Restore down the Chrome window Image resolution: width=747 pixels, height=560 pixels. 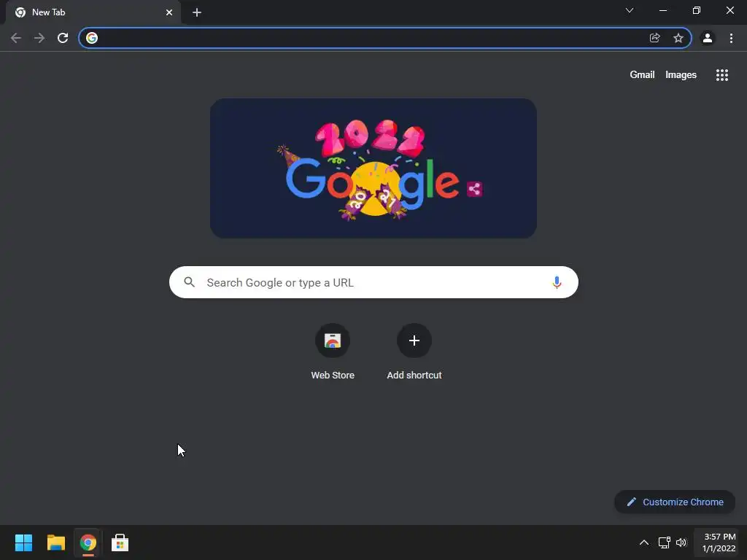[x=697, y=10]
